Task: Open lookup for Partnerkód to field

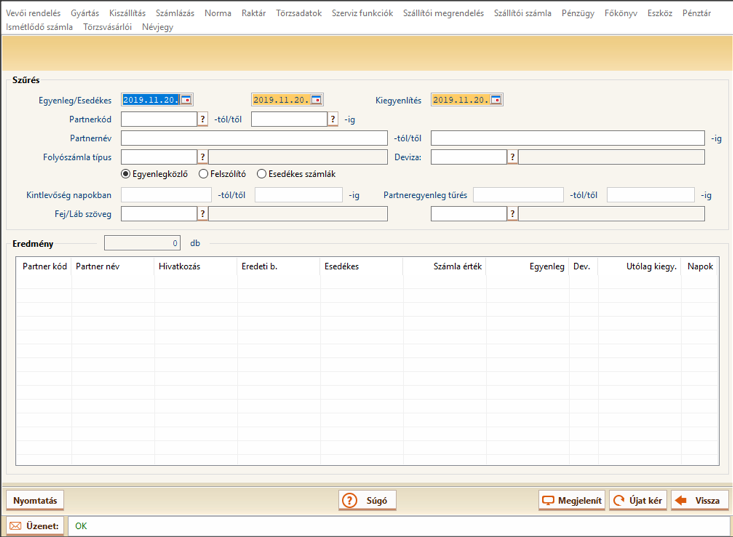Action: 332,119
